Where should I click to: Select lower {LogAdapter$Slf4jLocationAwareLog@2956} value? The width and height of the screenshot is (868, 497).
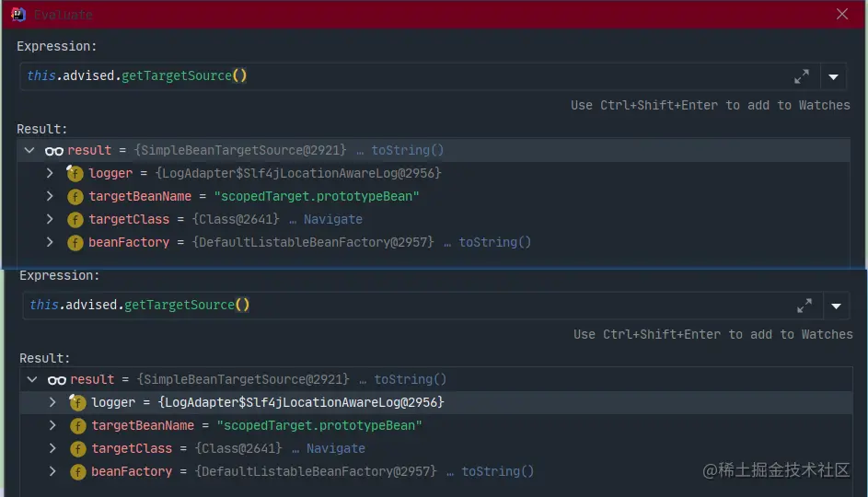(301, 402)
